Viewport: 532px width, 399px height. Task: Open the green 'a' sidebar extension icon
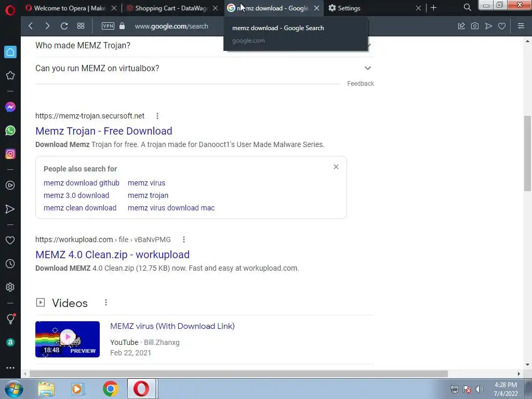pyautogui.click(x=10, y=342)
